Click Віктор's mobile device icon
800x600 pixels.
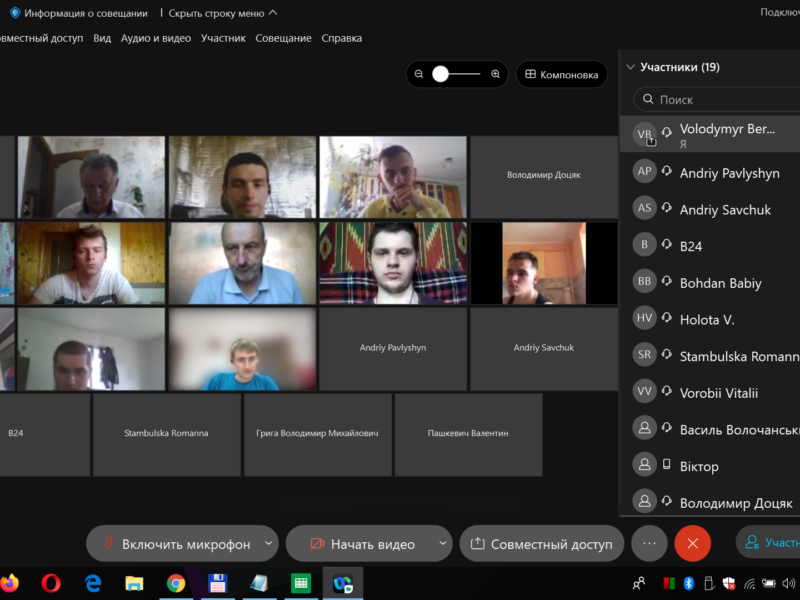click(667, 465)
